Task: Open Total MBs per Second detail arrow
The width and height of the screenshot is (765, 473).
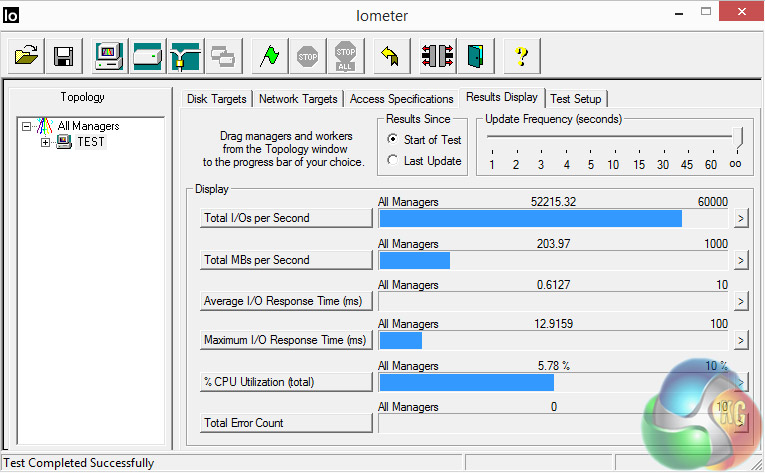Action: (x=741, y=260)
